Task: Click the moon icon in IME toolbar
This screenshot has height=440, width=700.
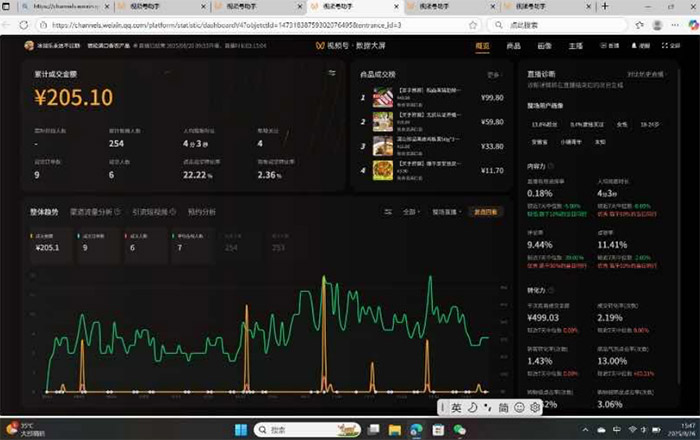Action: click(471, 407)
